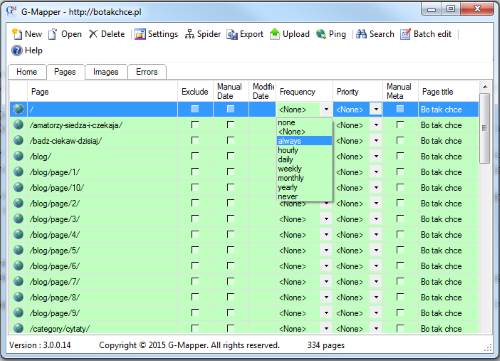Click the Help question mark icon
500x361 pixels.
(17, 51)
